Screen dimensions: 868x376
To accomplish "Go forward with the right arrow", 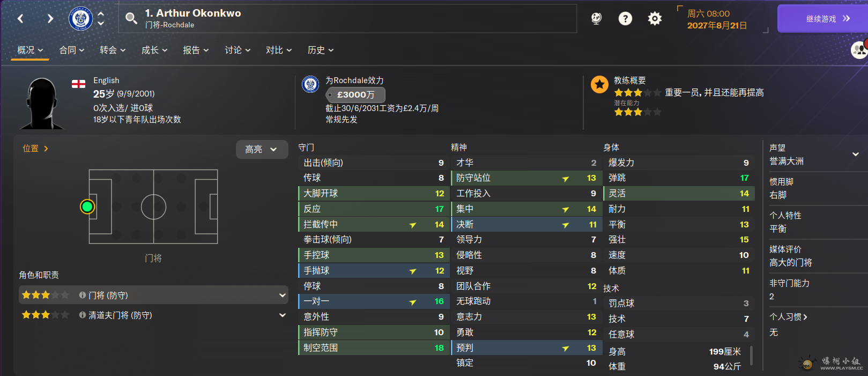I will [50, 19].
